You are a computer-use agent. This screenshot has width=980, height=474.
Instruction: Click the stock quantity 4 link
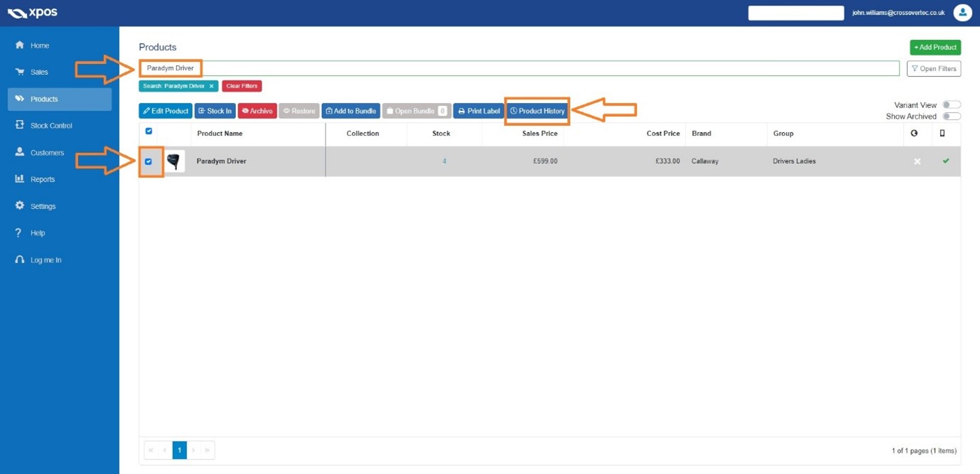[x=444, y=161]
